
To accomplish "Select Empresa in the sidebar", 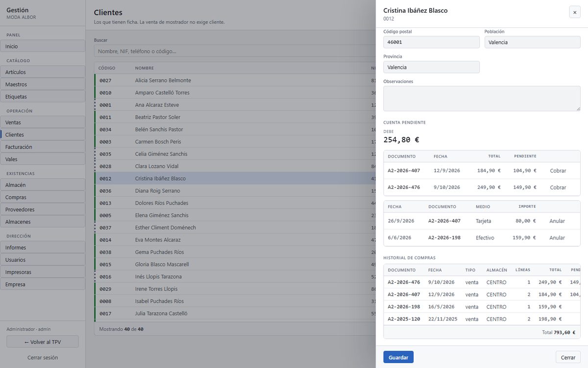I will (x=43, y=284).
